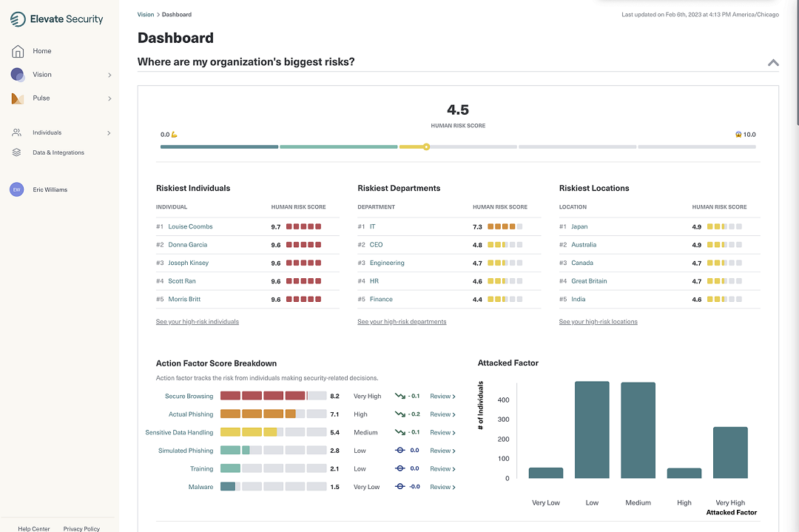
Task: Collapse the biggest risks section
Action: tap(773, 63)
